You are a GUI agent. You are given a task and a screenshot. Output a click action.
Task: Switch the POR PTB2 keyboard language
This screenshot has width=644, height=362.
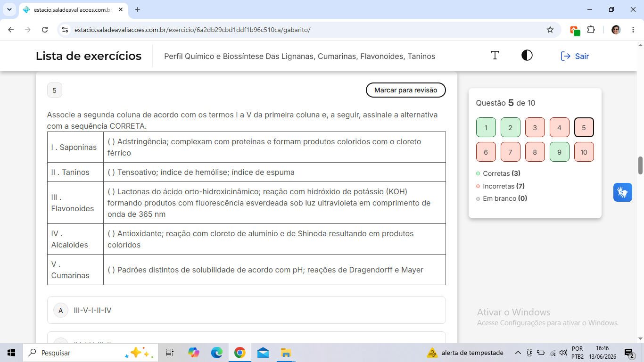pos(578,353)
